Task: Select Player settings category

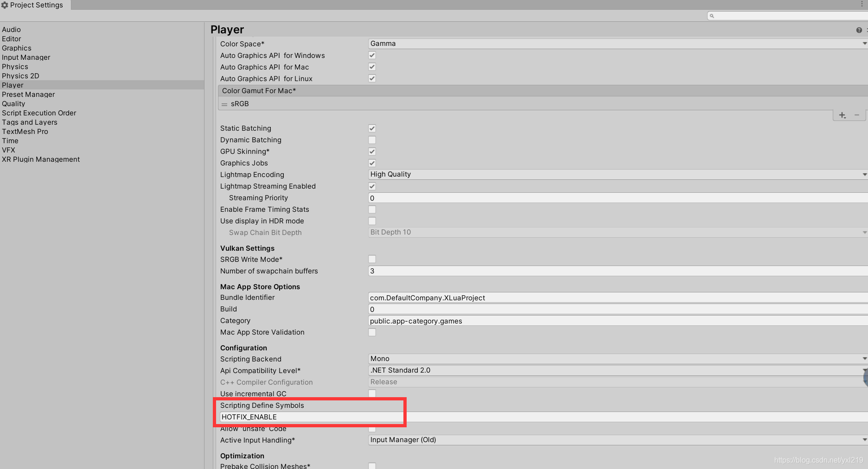Action: click(x=102, y=85)
